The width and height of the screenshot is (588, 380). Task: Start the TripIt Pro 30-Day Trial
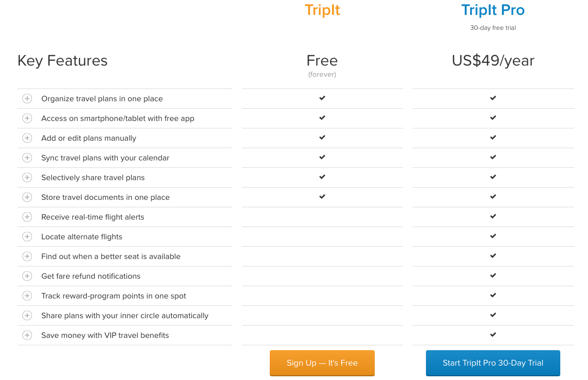[x=493, y=363]
